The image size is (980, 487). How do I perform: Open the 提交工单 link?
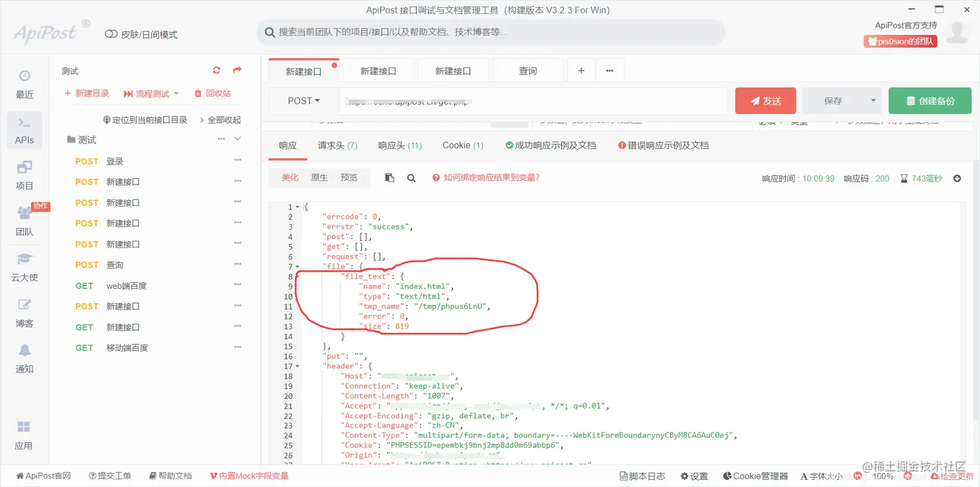[x=110, y=476]
